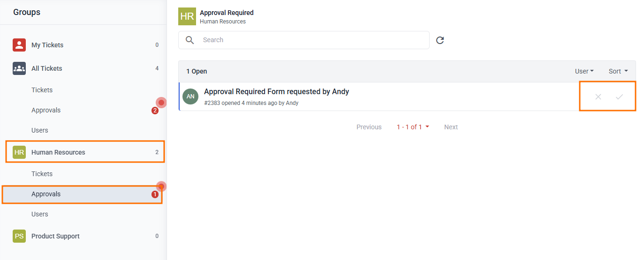
Task: Go to the Previous page
Action: [369, 127]
